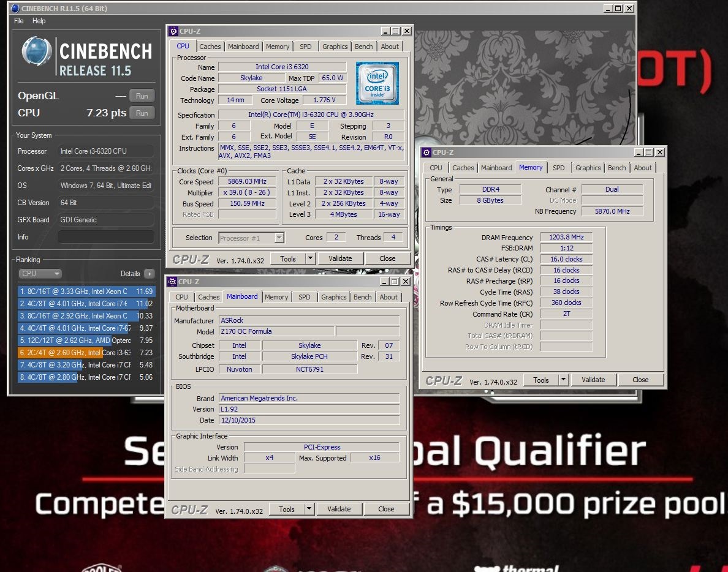Click NB Frequency value 5870.0 MHz
This screenshot has height=572, width=728.
tap(612, 211)
